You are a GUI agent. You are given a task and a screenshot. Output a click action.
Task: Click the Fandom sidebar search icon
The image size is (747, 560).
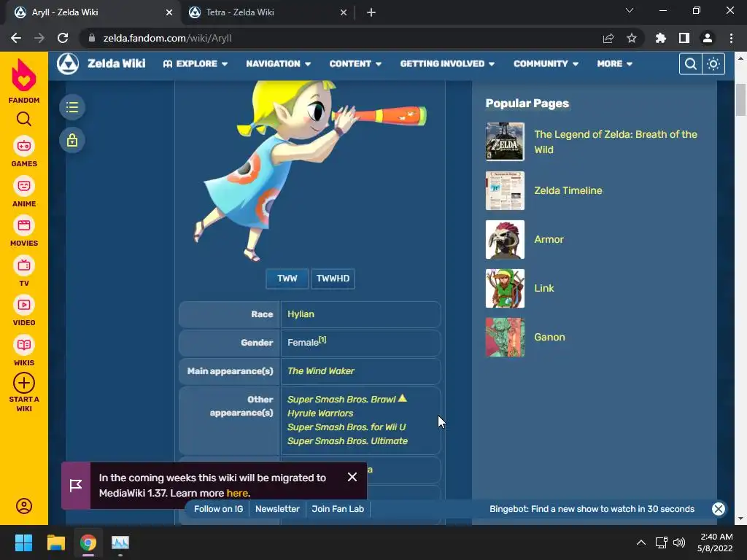(24, 119)
